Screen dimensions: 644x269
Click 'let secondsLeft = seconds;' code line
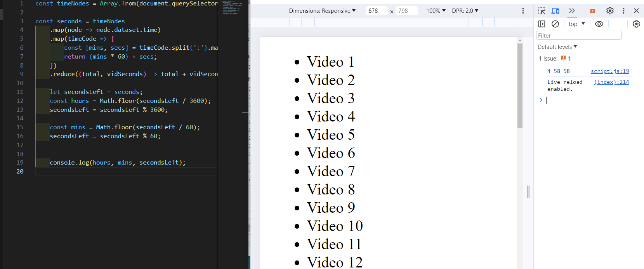pos(96,92)
